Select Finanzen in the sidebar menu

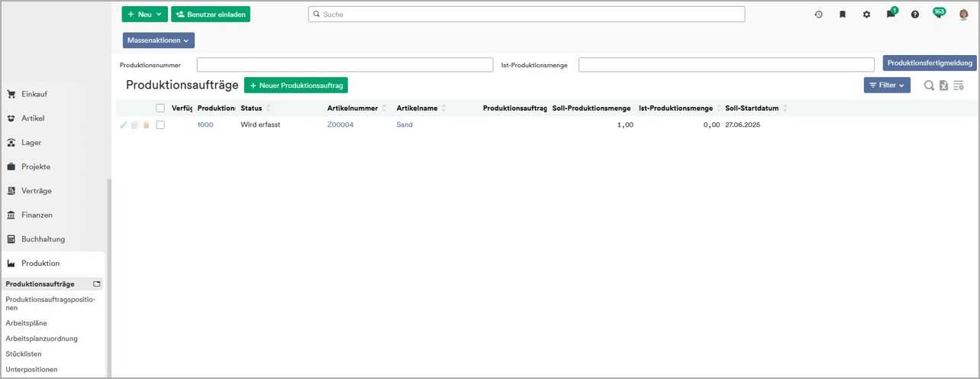[37, 215]
